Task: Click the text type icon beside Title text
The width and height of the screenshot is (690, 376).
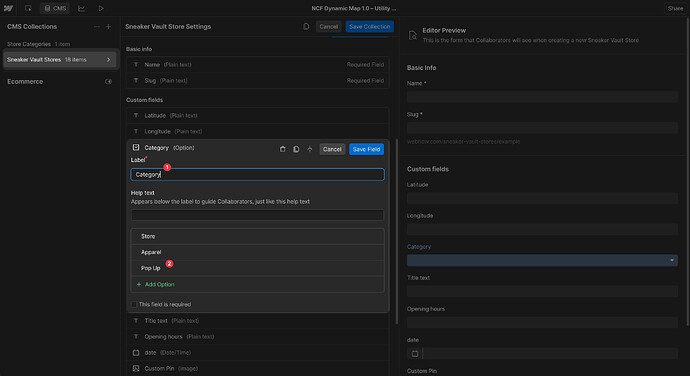Action: point(136,321)
